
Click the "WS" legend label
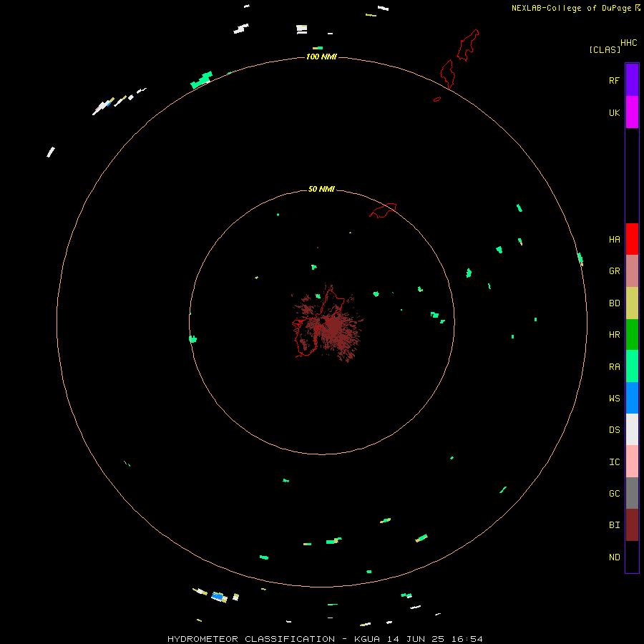614,398
